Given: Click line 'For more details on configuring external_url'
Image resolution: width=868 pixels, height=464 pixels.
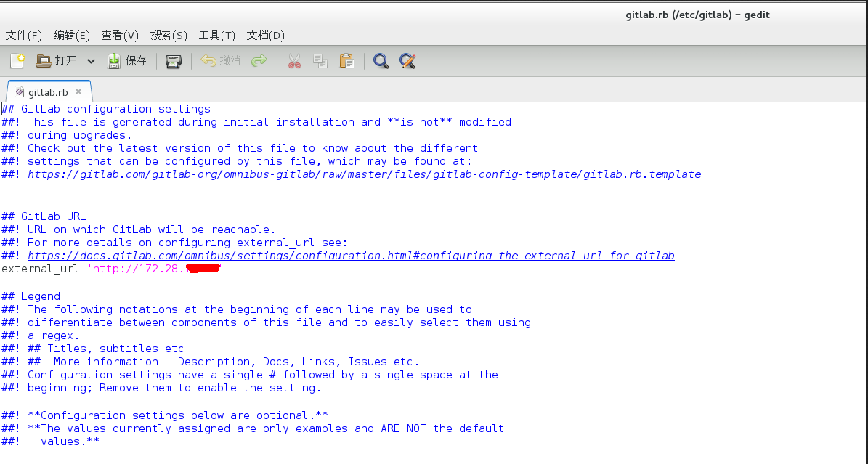Looking at the screenshot, I should (174, 243).
